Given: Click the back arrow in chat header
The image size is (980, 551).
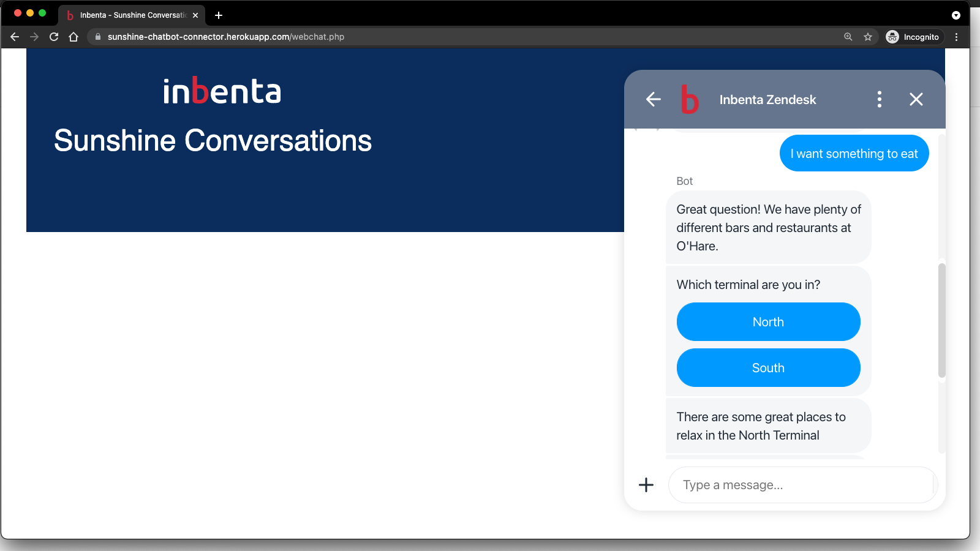Looking at the screenshot, I should tap(654, 99).
